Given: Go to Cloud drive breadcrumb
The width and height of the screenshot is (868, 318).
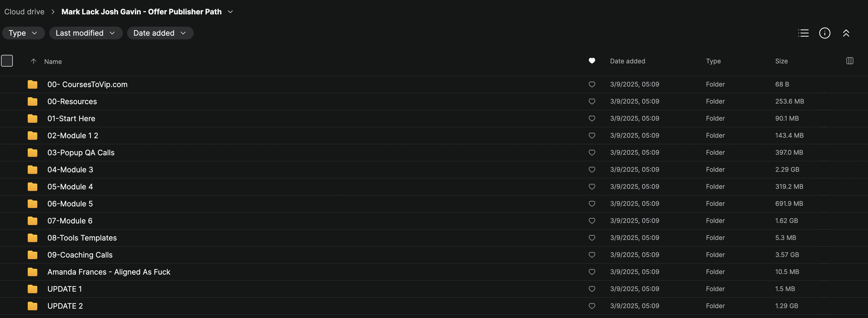Looking at the screenshot, I should click(x=24, y=12).
